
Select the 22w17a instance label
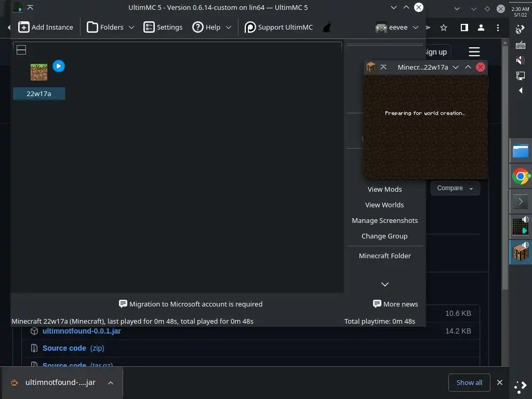coord(39,94)
